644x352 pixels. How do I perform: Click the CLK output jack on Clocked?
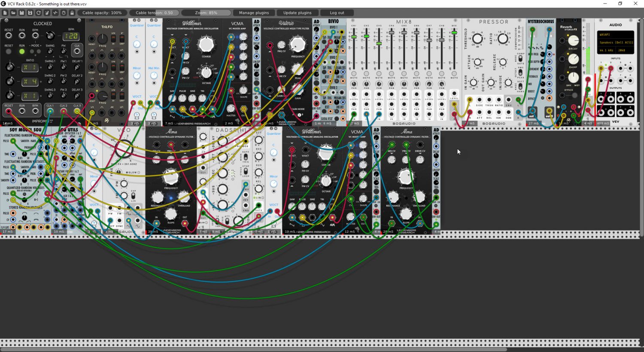click(x=77, y=52)
